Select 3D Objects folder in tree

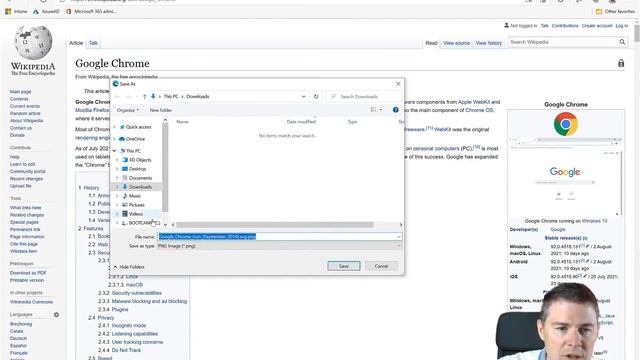pyautogui.click(x=140, y=160)
